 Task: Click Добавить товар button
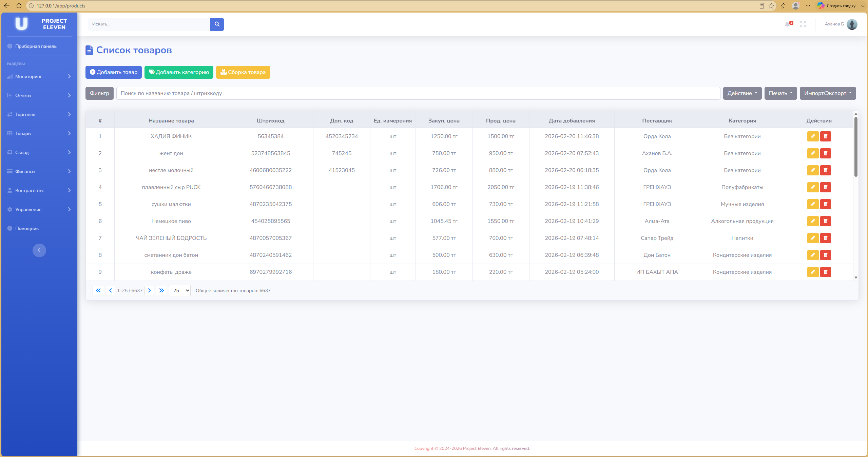113,72
